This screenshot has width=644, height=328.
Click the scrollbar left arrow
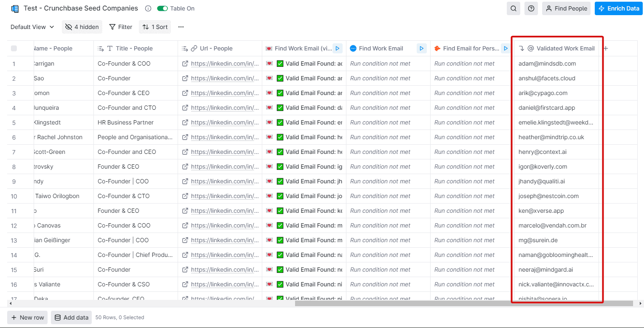[10, 303]
